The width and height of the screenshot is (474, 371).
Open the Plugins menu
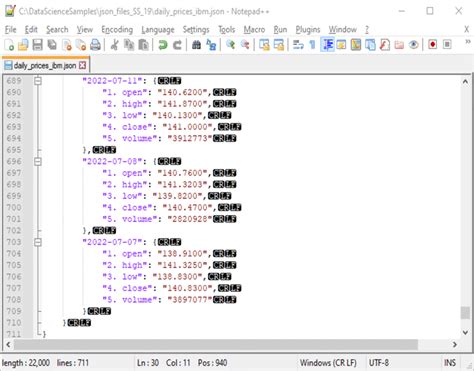[x=308, y=30]
